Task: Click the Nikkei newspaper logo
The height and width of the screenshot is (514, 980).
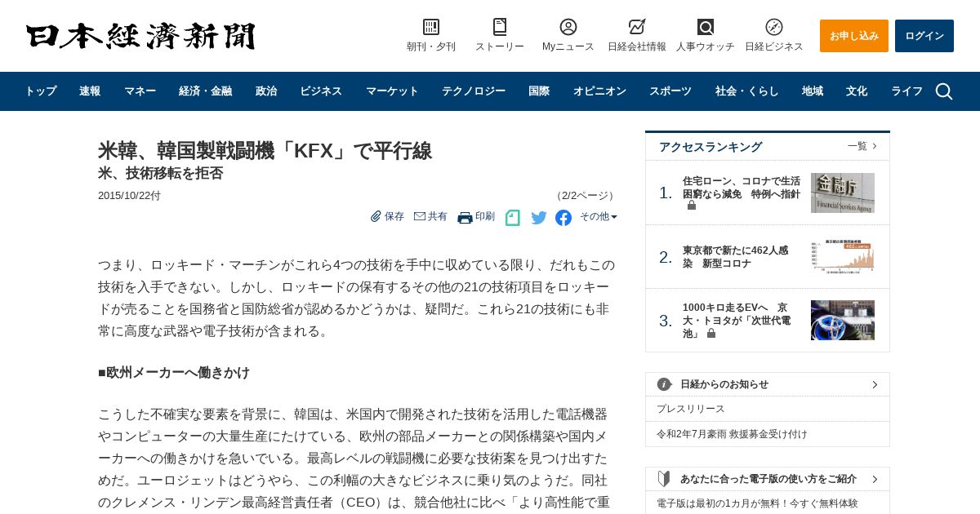Action: [x=140, y=37]
